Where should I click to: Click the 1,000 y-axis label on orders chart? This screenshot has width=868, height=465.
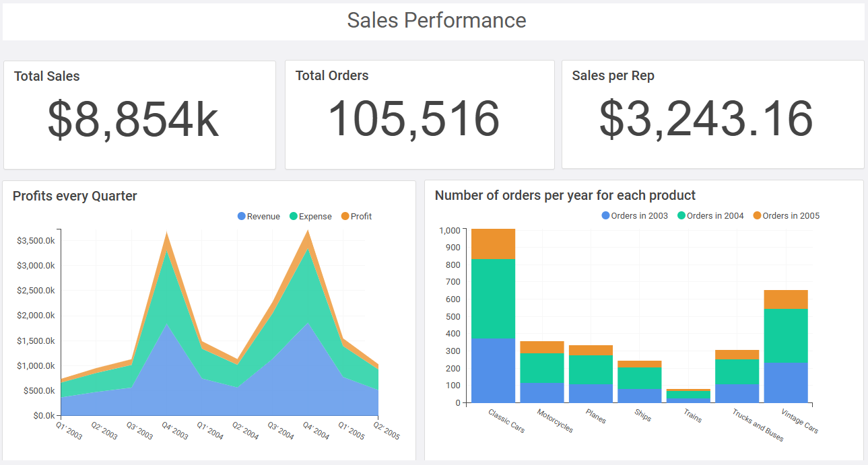tap(449, 230)
